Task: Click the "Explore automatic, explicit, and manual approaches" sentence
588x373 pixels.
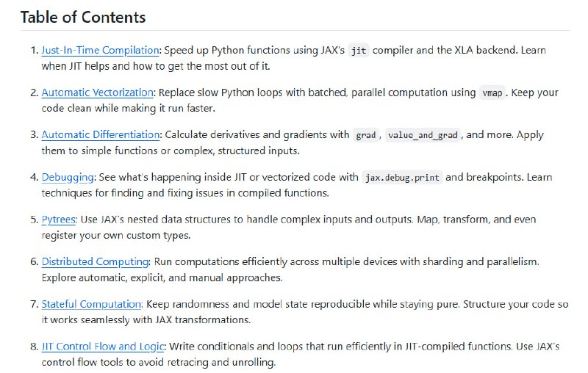Action: [162, 278]
